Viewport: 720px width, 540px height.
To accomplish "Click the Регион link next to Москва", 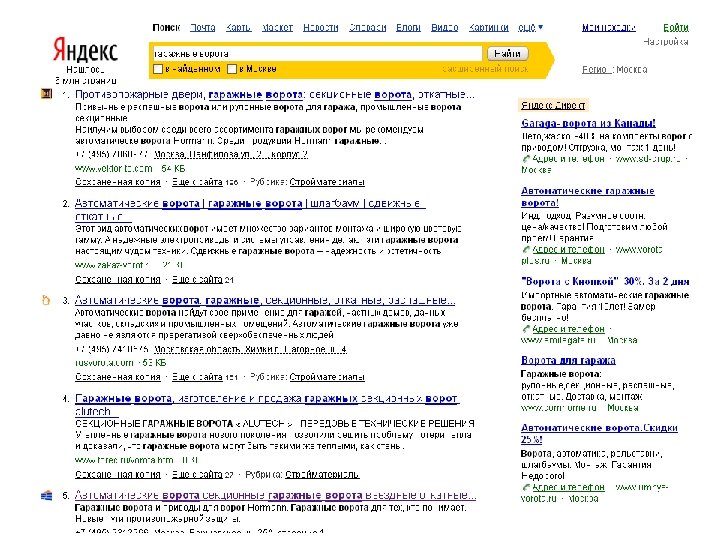I will (x=596, y=70).
